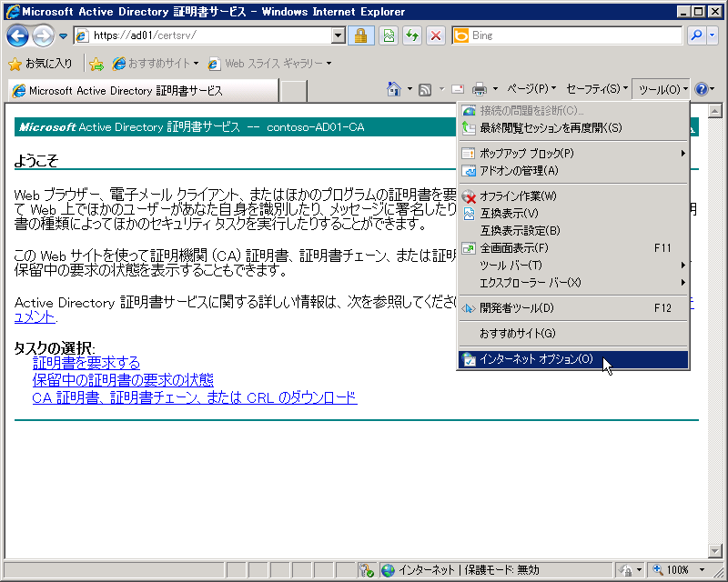Screen dimensions: 728x582
Task: Toggle オフライン作業(W) menu item
Action: [x=573, y=196]
